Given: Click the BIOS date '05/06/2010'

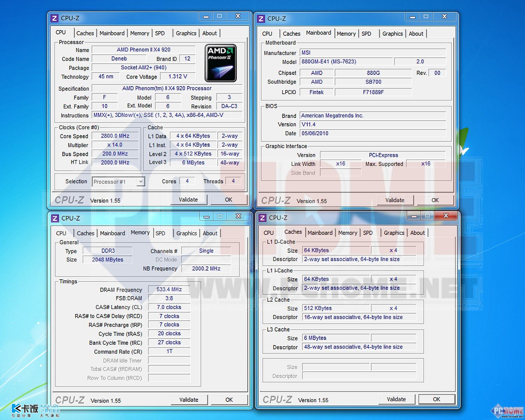Looking at the screenshot, I should [373, 133].
